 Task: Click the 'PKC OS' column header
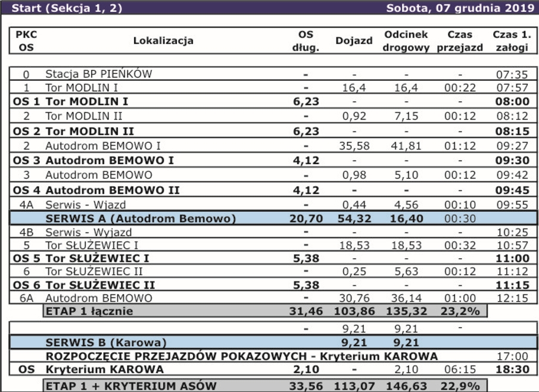[26, 41]
